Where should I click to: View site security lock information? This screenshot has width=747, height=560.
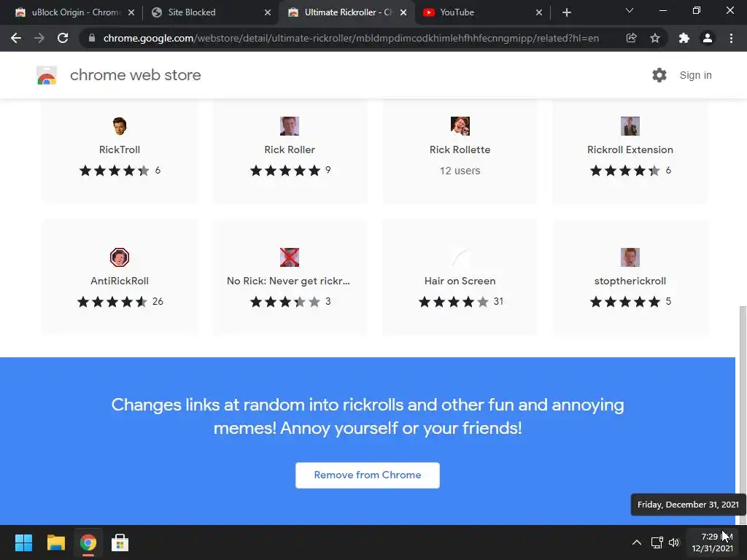pos(92,38)
